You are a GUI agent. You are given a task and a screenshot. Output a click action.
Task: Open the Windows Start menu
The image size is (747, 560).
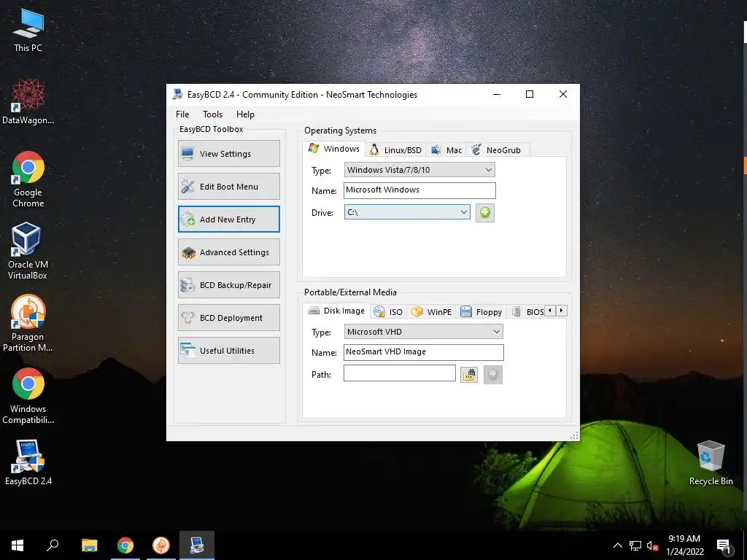[x=18, y=545]
